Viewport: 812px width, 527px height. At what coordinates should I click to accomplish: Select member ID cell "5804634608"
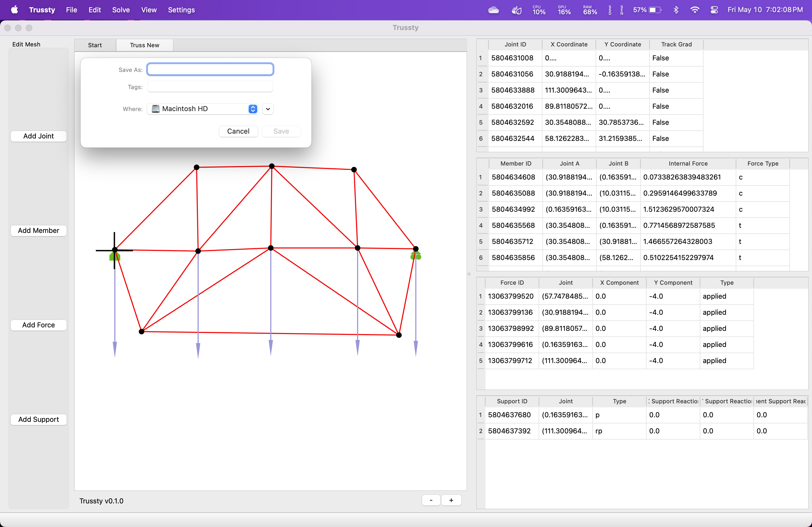pyautogui.click(x=516, y=177)
